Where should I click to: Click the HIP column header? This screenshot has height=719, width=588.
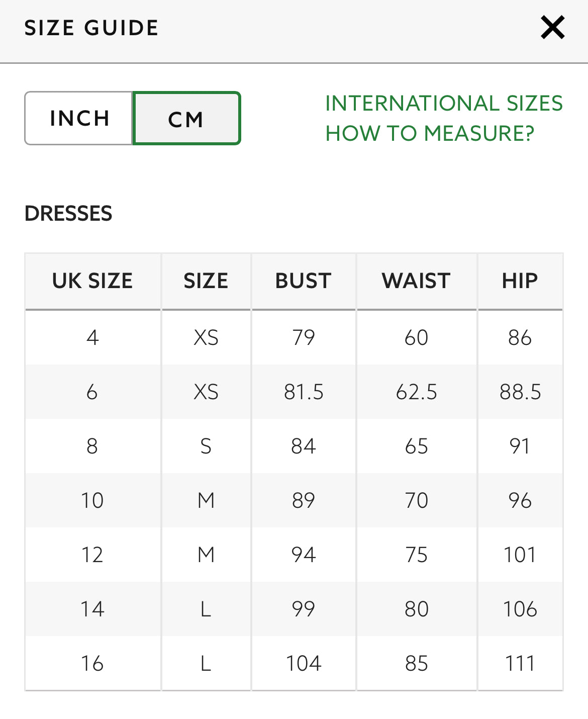pos(521,281)
